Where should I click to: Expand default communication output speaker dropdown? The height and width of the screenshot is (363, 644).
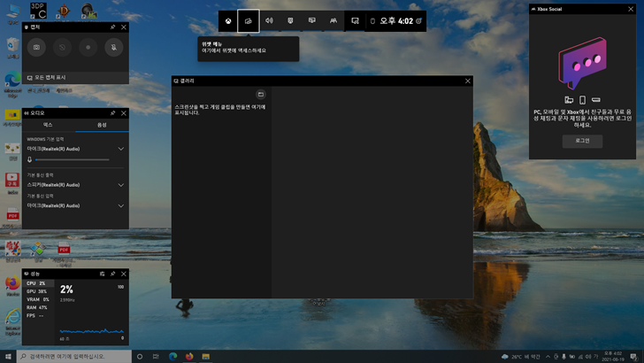pos(75,185)
